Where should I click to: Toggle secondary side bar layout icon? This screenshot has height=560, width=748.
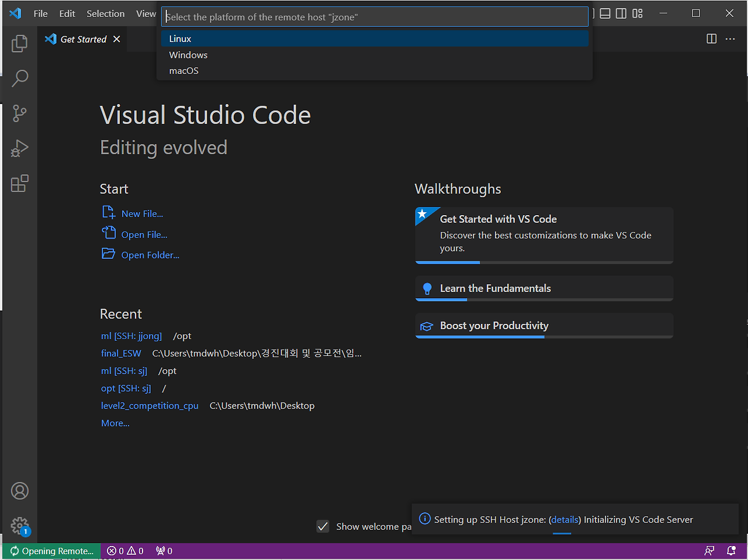pyautogui.click(x=621, y=13)
